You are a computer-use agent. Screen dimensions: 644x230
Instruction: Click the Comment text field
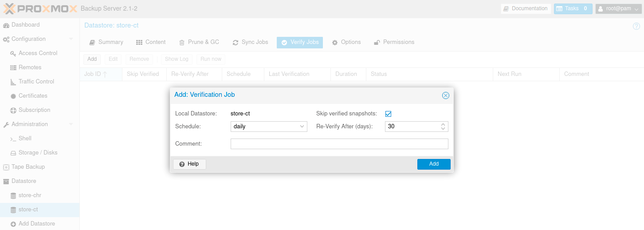click(339, 144)
